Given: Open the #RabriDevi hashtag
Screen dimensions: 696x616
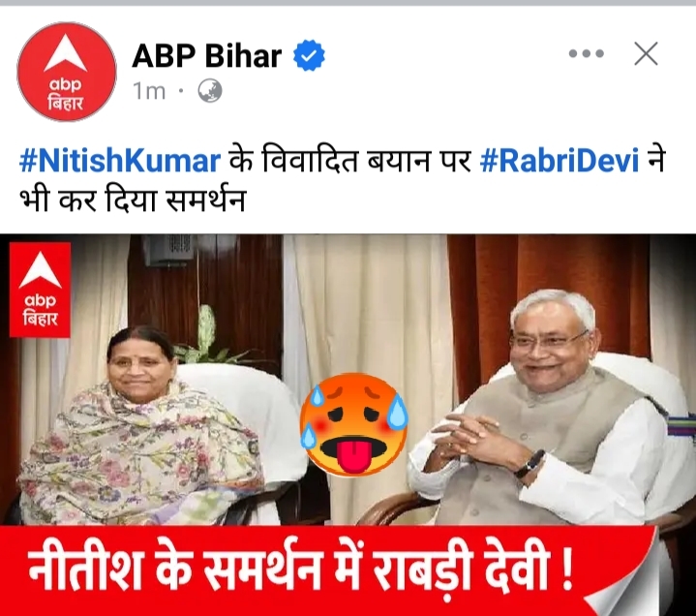Looking at the screenshot, I should 560,161.
